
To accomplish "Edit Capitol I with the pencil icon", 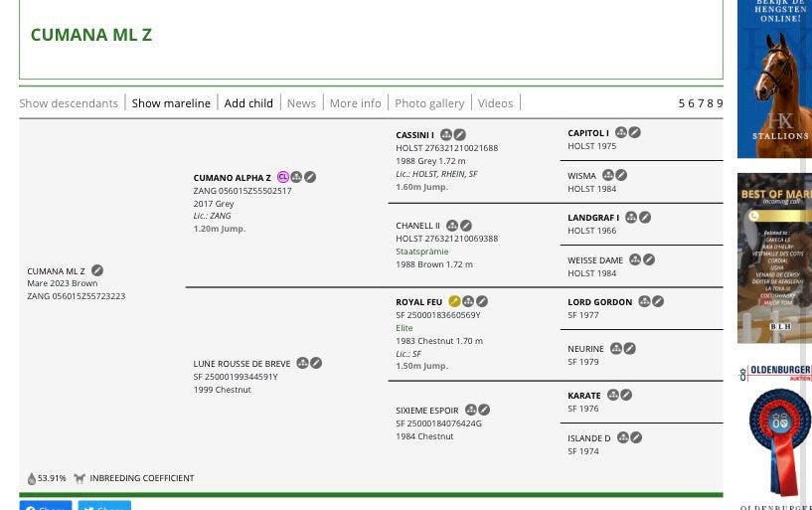I will tap(634, 132).
